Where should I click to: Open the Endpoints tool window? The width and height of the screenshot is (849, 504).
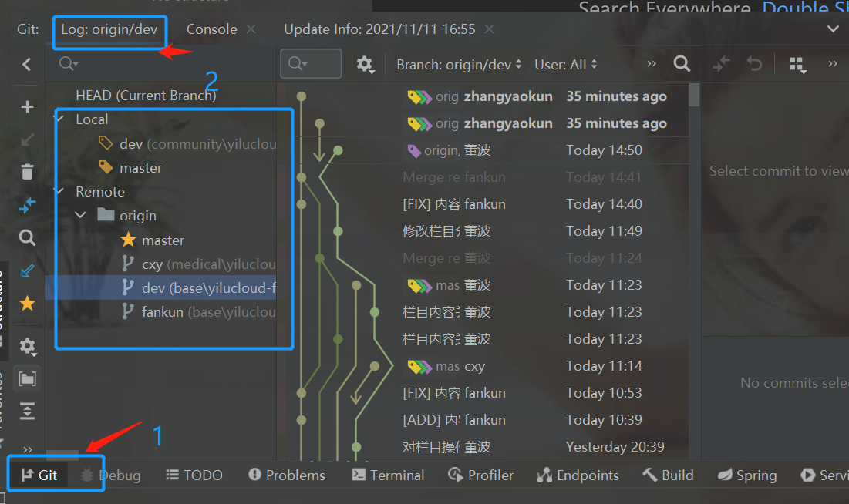578,475
